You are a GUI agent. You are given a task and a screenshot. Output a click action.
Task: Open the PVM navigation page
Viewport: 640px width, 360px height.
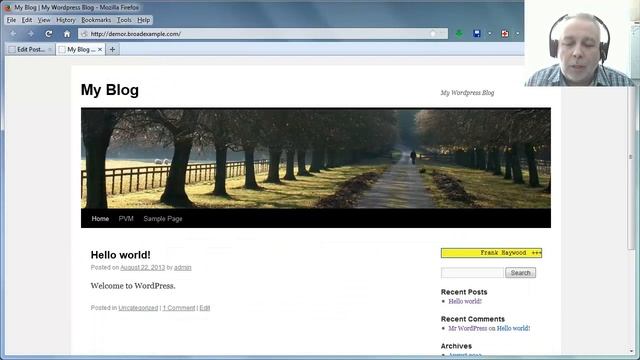[x=126, y=219]
